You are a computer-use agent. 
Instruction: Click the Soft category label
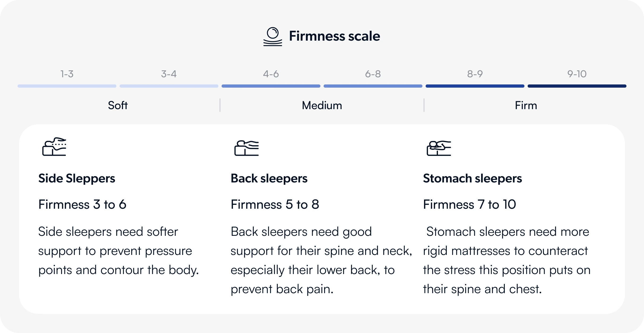pyautogui.click(x=118, y=105)
